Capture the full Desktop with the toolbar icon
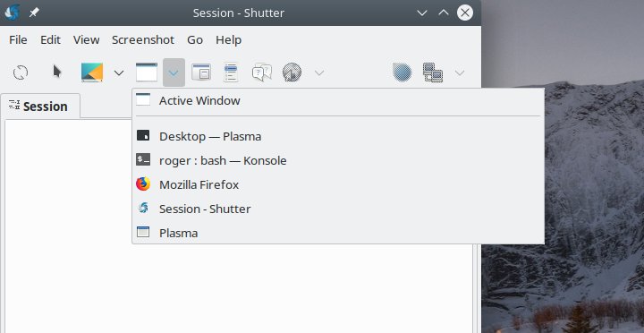644x333 pixels. (92, 73)
